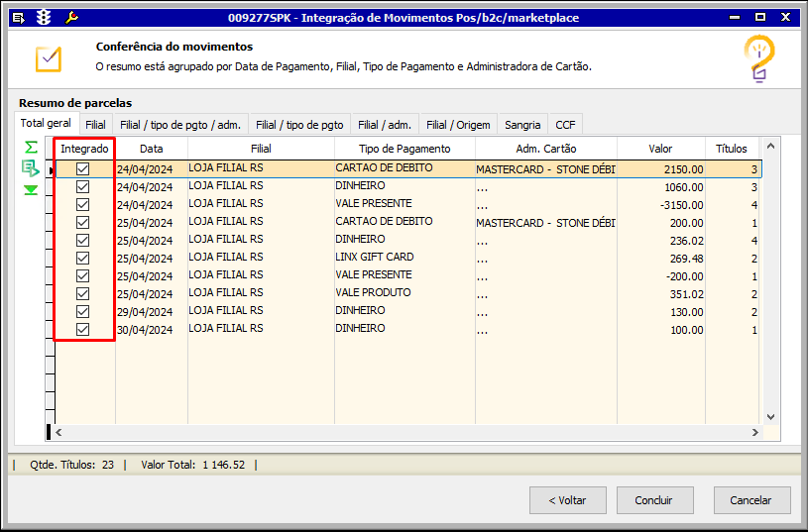Click the Integrado column header
This screenshot has height=532, width=808.
click(x=84, y=149)
